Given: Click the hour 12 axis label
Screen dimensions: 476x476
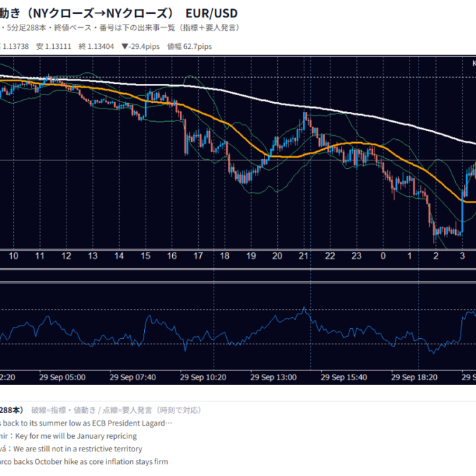Looking at the screenshot, I should (66, 256).
